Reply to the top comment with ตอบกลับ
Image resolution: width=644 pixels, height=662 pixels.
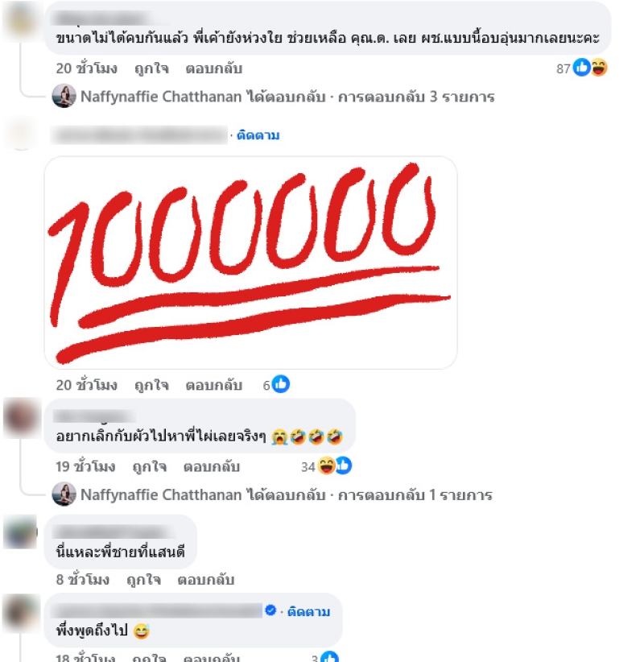(214, 68)
